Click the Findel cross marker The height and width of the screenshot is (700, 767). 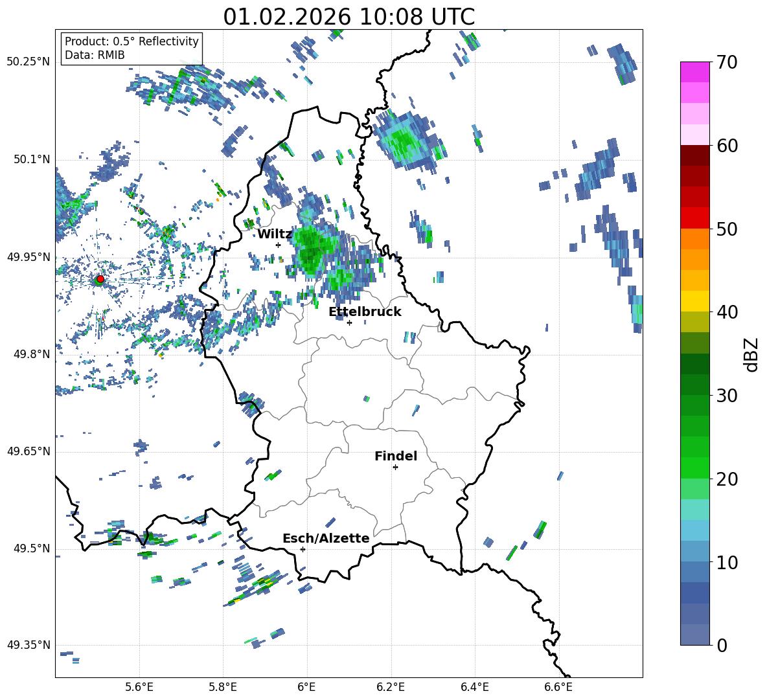[x=395, y=468]
